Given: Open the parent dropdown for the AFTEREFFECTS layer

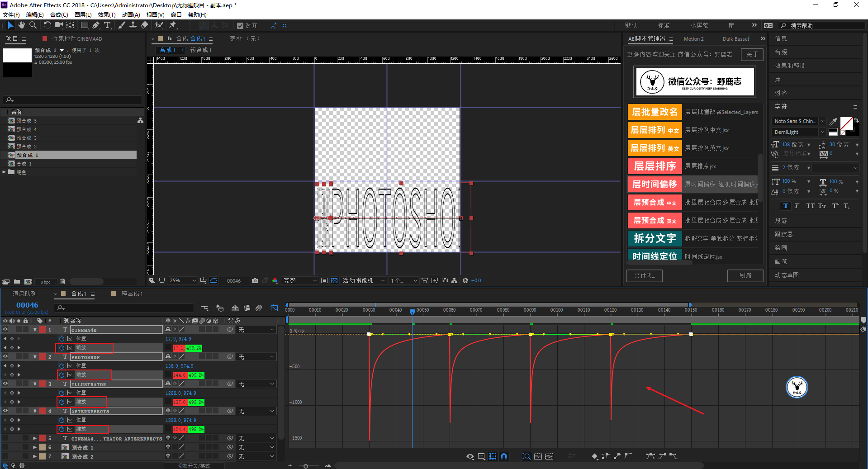Looking at the screenshot, I should coord(256,411).
